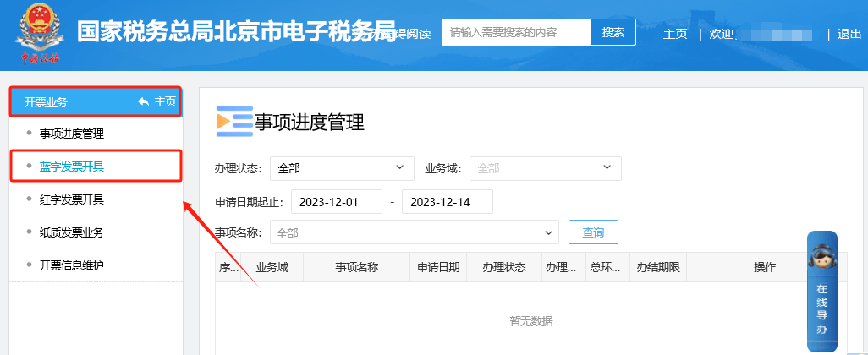Viewport: 868px width, 355px height.
Task: Click the 事项进度管理 heading icon
Action: coord(234,122)
